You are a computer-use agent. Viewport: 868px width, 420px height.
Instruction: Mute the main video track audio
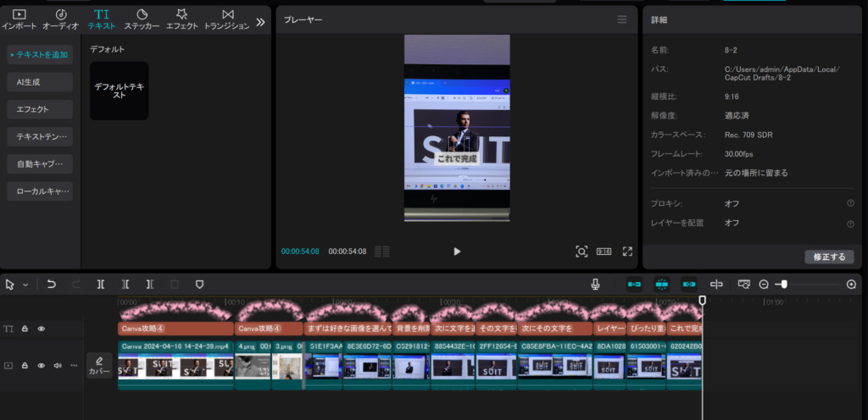tap(57, 366)
